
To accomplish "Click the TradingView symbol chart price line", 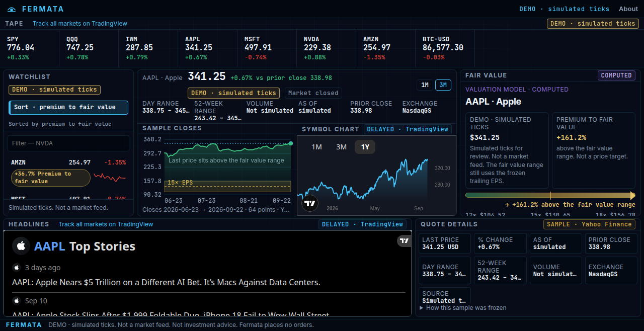I will (x=362, y=181).
